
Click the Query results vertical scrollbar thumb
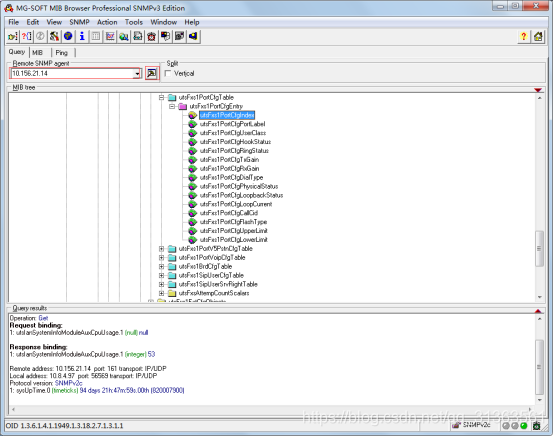click(539, 367)
